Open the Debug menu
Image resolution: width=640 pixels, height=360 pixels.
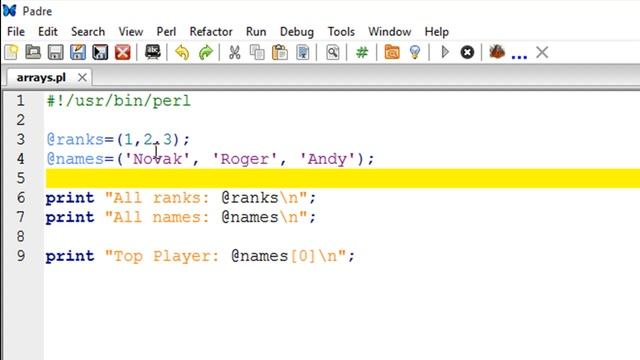pyautogui.click(x=297, y=32)
